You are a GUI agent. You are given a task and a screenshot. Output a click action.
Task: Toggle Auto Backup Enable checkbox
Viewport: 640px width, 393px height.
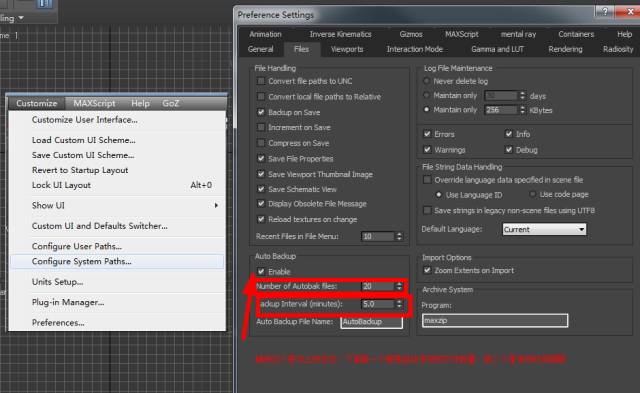coord(261,271)
